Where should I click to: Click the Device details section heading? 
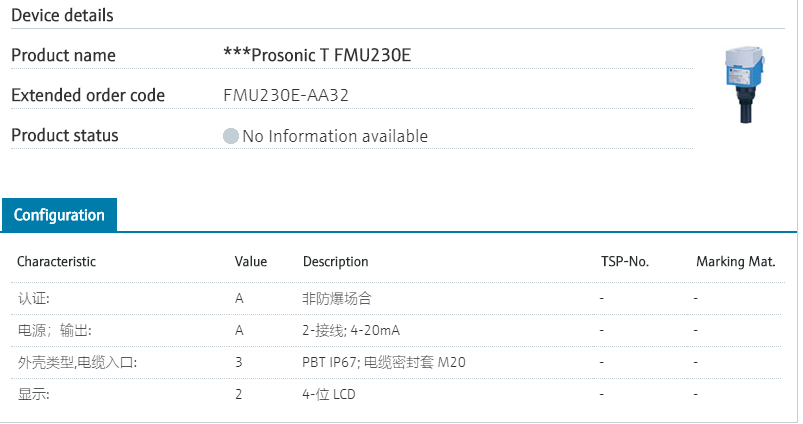point(62,15)
